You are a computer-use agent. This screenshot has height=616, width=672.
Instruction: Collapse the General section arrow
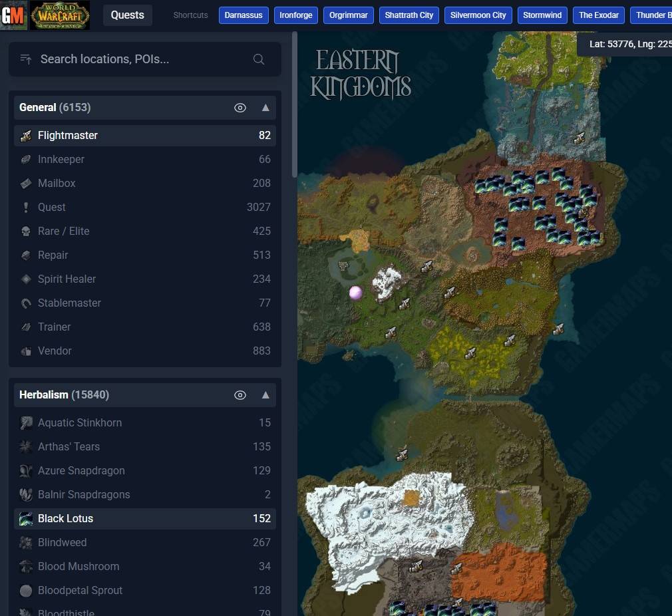click(x=265, y=108)
